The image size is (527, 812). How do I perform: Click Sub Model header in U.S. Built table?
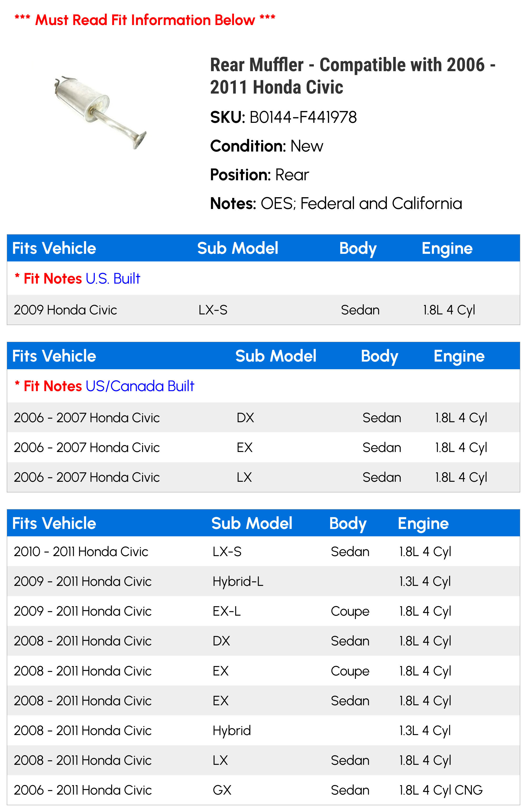237,248
